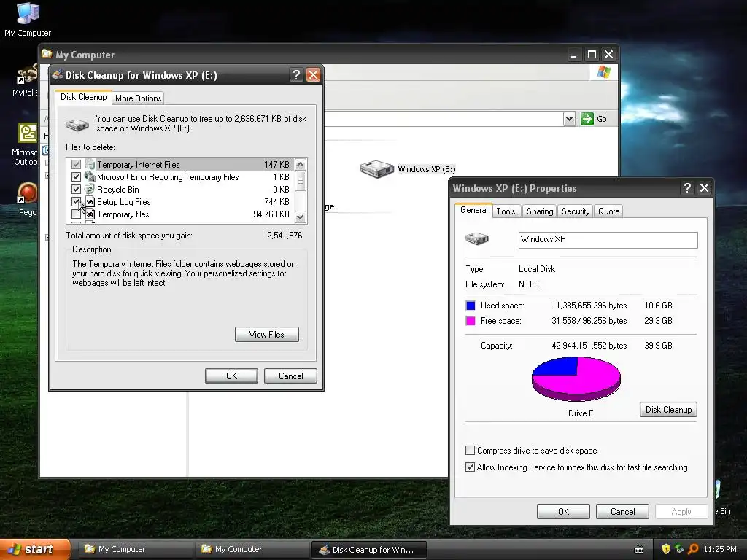Click the 11:25 PM taskbar clock

(720, 549)
